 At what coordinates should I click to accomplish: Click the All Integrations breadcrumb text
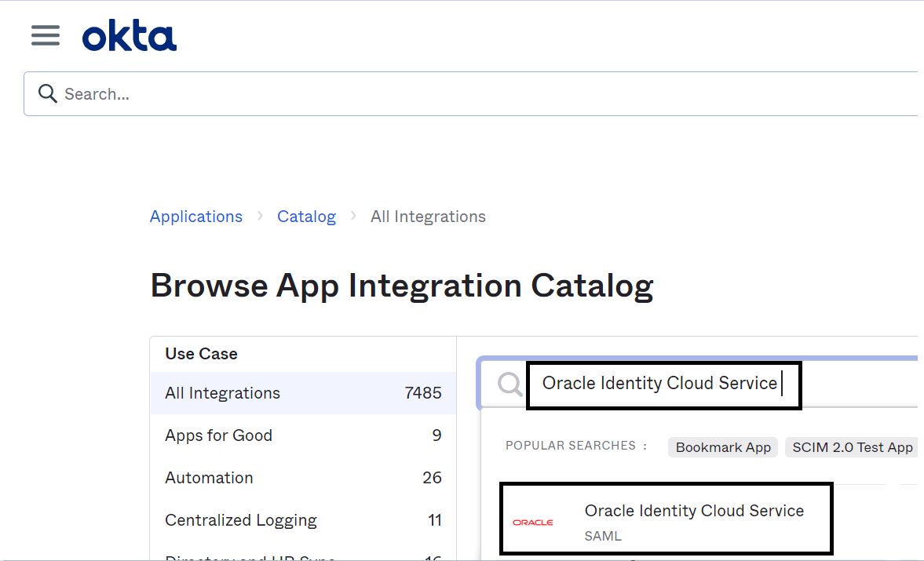428,217
